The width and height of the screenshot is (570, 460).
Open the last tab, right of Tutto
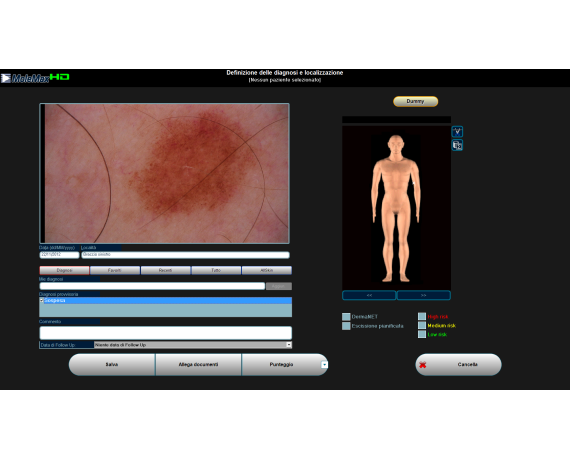(266, 271)
